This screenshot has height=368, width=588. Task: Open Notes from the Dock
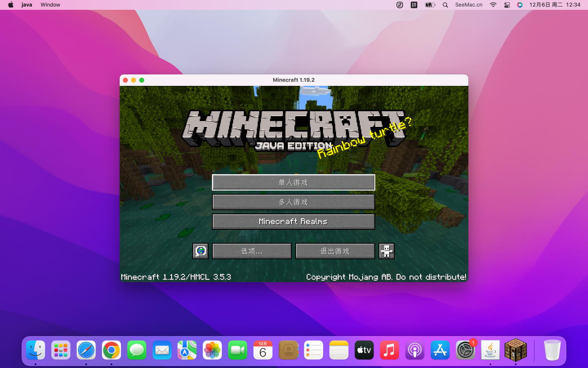click(339, 350)
